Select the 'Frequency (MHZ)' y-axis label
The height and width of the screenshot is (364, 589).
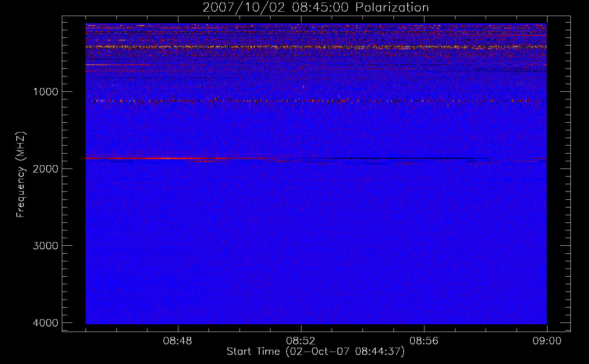coord(21,175)
